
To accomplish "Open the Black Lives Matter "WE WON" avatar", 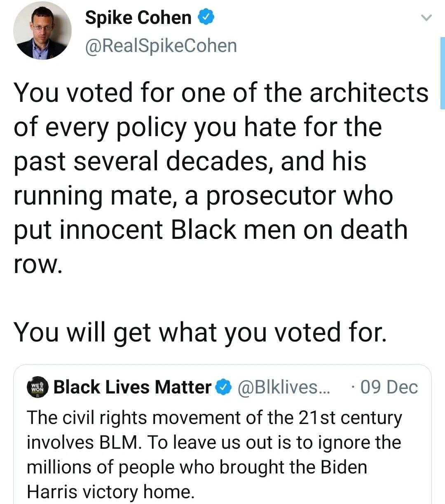I will [38, 388].
